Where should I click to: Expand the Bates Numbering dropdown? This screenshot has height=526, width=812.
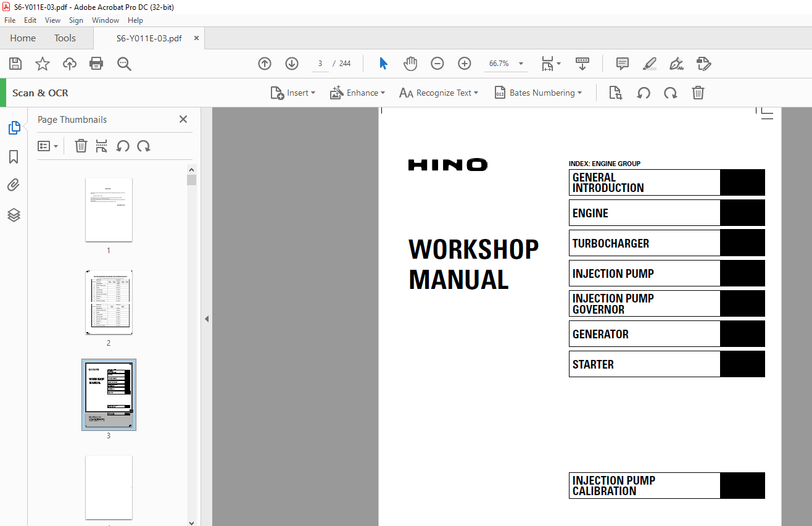point(539,93)
